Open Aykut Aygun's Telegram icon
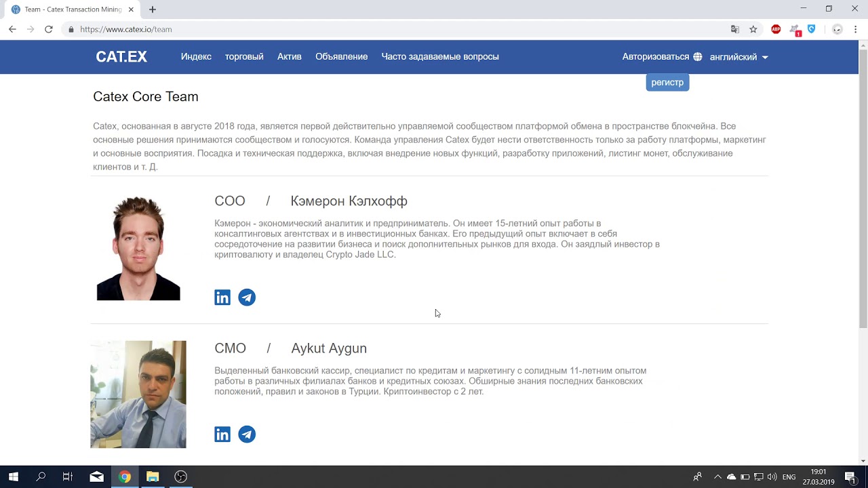This screenshot has height=488, width=868. 247,434
